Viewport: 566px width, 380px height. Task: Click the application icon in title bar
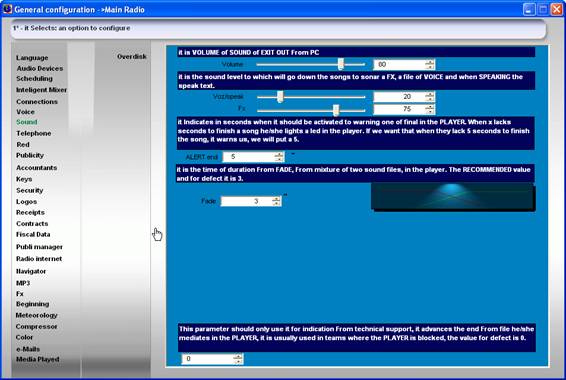click(7, 9)
